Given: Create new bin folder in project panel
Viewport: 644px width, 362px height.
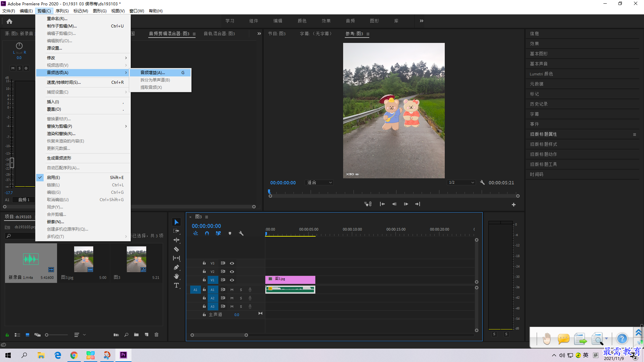Looking at the screenshot, I should tap(136, 335).
